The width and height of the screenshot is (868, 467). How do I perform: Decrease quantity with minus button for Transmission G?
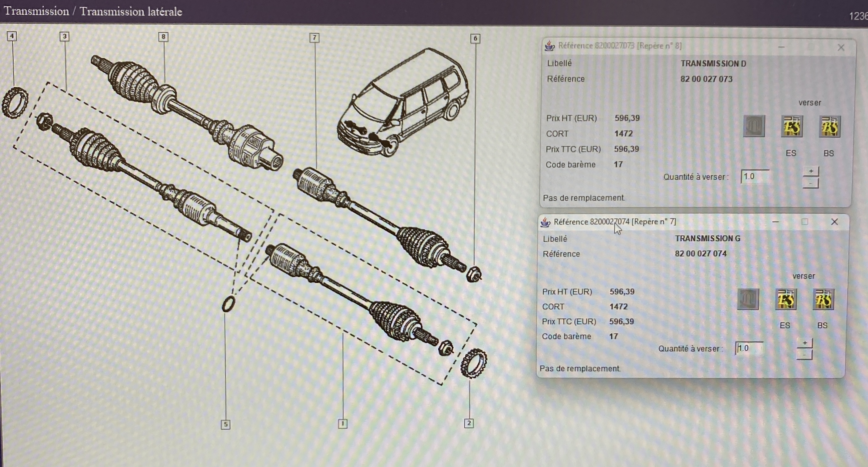[x=805, y=355]
